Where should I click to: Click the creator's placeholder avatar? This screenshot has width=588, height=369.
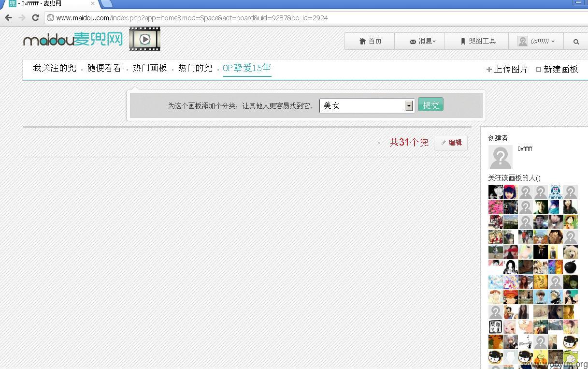pyautogui.click(x=501, y=157)
